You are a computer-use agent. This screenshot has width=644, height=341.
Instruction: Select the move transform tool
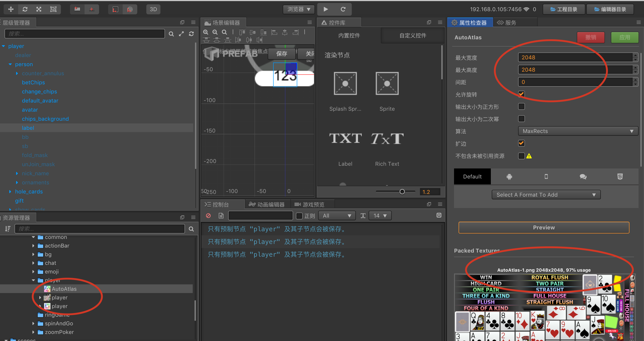(x=11, y=9)
